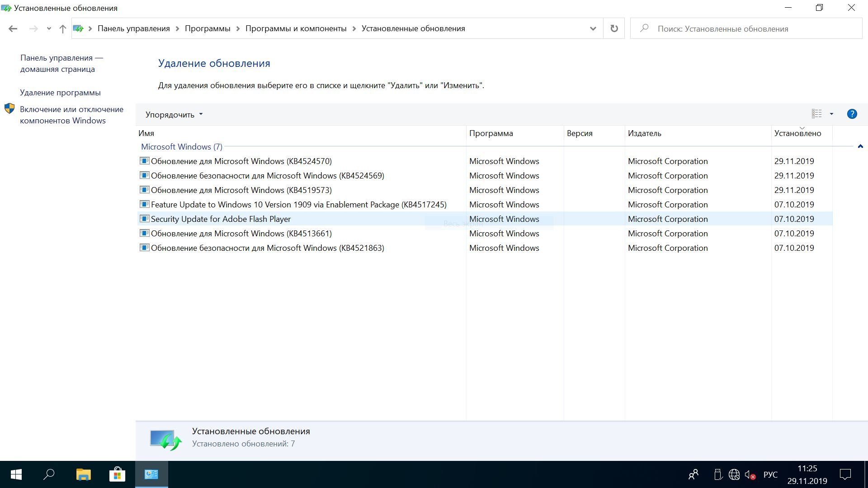Click the 29.11.2019 date in the KB4524570 row
The height and width of the screenshot is (488, 868).
tap(794, 161)
